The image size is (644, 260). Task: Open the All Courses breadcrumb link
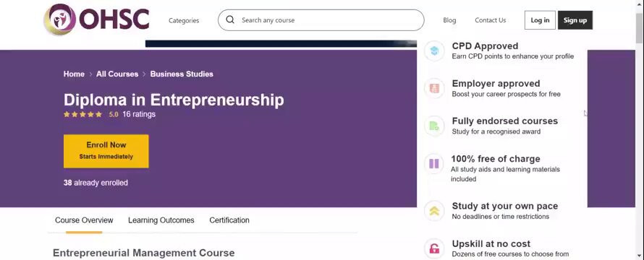point(117,74)
